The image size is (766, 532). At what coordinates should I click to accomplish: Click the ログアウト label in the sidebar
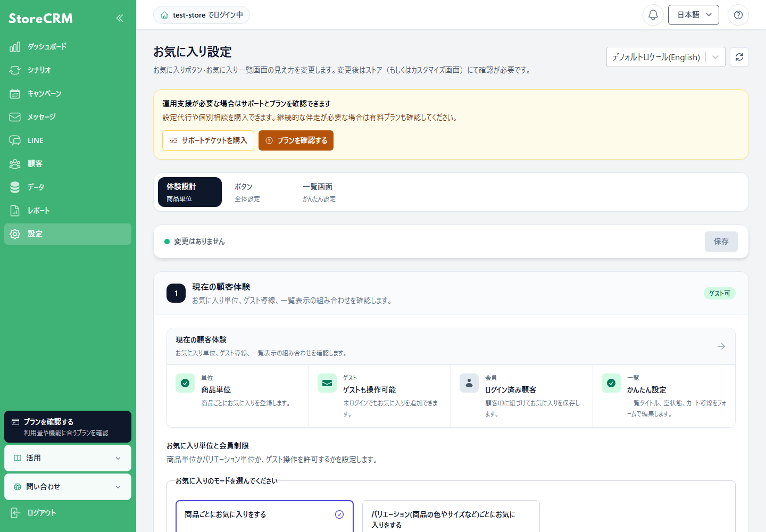coord(41,513)
